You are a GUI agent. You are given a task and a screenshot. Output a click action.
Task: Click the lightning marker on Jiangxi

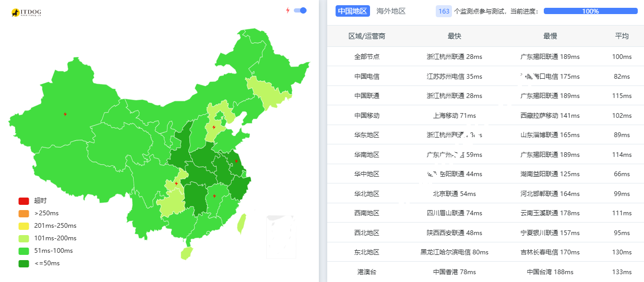[214, 197]
